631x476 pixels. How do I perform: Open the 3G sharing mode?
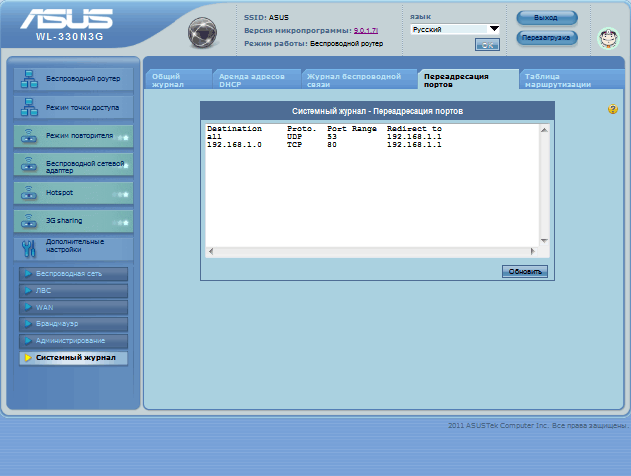75,219
